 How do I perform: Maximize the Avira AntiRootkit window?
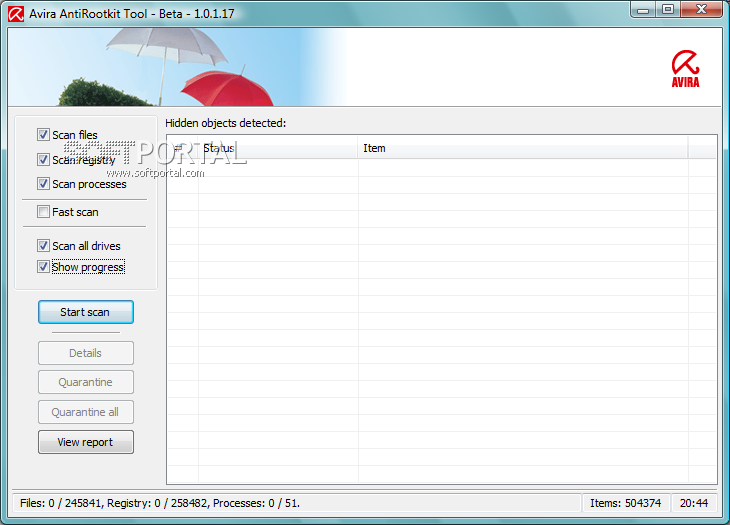(x=668, y=10)
